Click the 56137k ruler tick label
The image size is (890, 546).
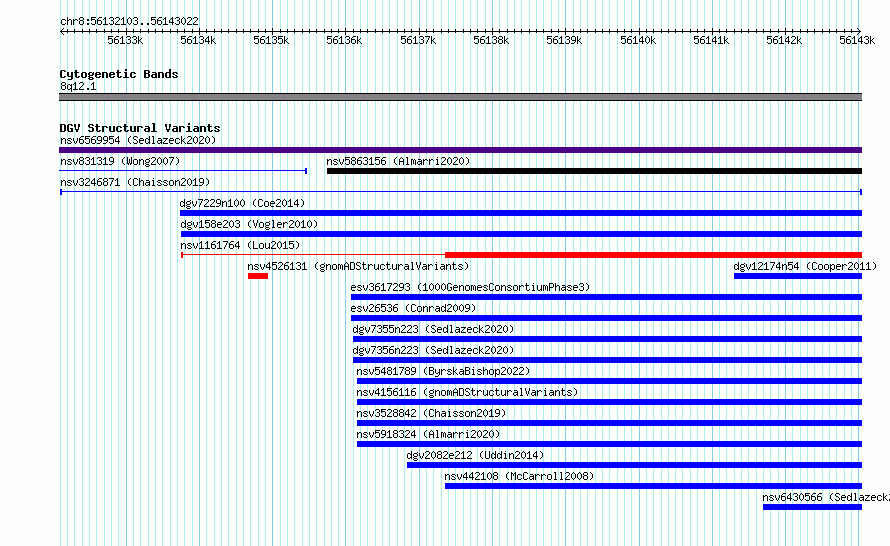(x=418, y=41)
